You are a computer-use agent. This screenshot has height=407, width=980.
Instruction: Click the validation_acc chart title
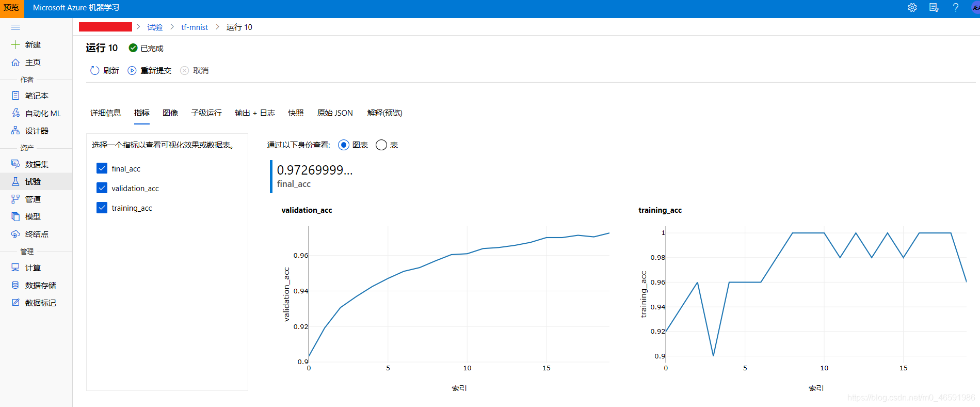point(307,210)
